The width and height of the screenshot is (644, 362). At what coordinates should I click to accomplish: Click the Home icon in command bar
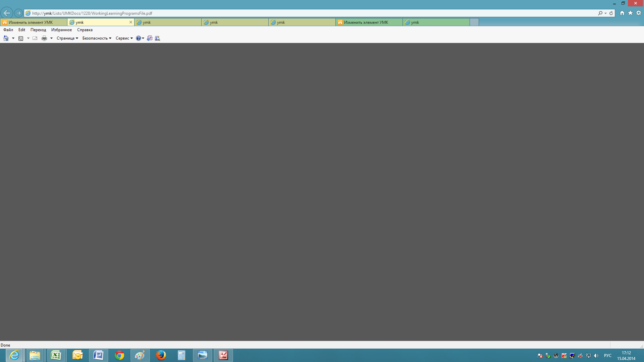pos(6,38)
